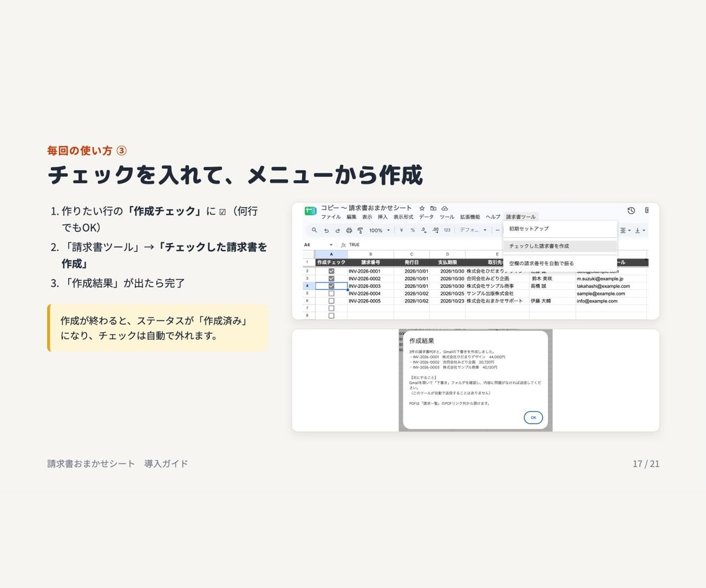Choose 初期セットアップ from the menu
The width and height of the screenshot is (706, 588).
click(560, 229)
